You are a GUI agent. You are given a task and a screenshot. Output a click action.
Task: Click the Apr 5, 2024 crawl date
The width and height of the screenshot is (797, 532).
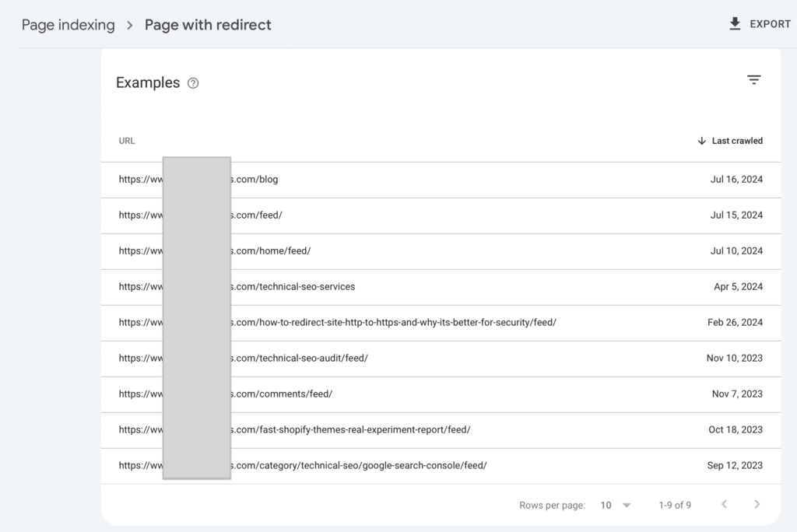738,286
